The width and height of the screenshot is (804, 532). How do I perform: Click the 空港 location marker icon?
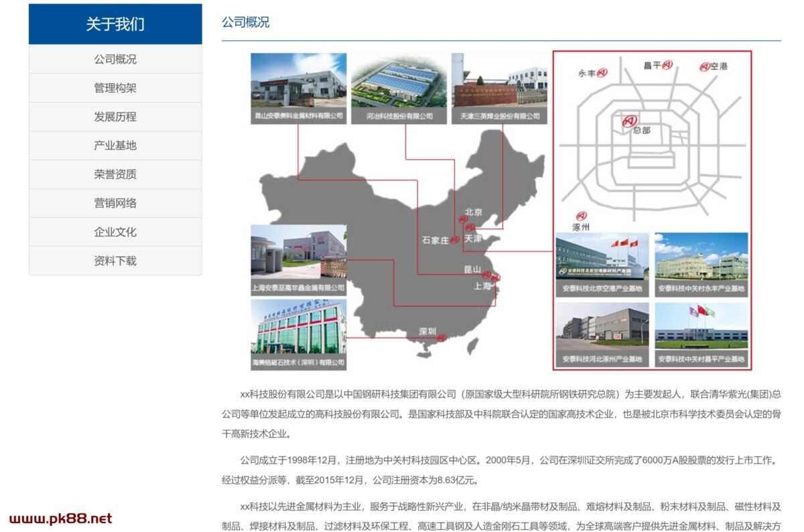point(704,66)
